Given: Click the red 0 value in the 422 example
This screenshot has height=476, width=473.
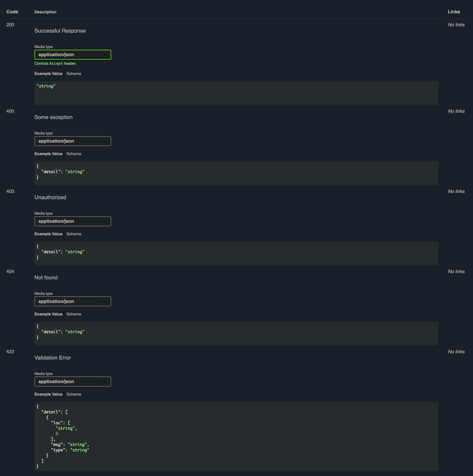Looking at the screenshot, I should (x=57, y=434).
